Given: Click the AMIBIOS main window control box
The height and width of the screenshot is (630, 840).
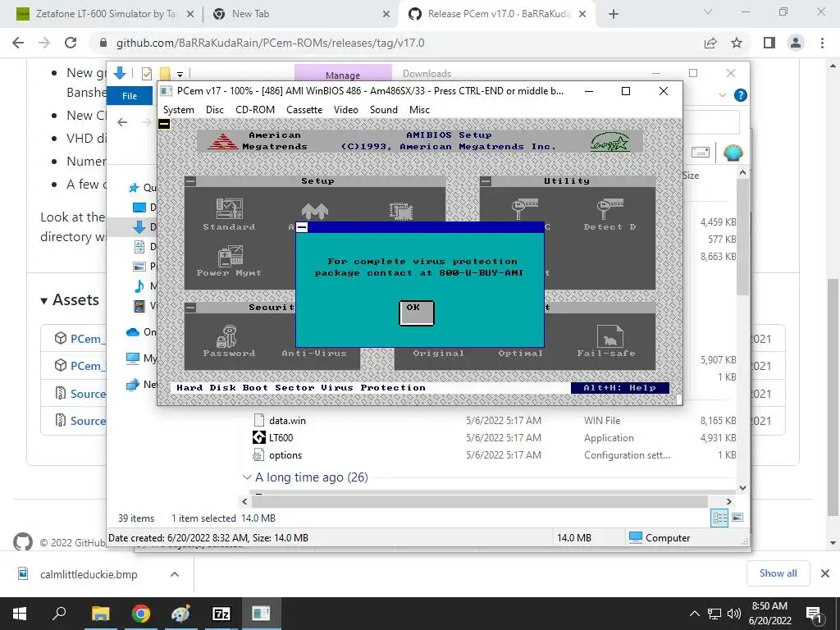Looking at the screenshot, I should click(x=164, y=125).
